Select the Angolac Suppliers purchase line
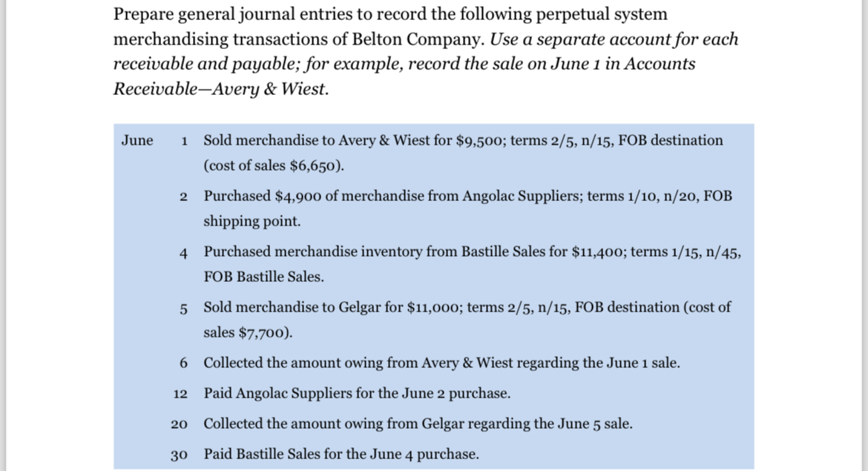Viewport: 868px width, 471px height. [468, 196]
